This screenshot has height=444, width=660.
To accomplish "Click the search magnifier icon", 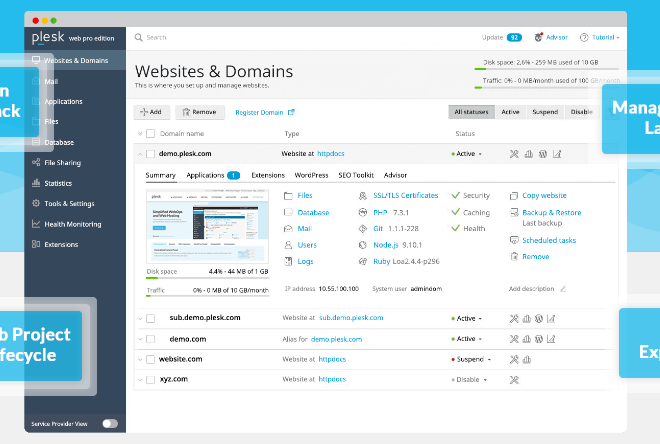I will 138,37.
